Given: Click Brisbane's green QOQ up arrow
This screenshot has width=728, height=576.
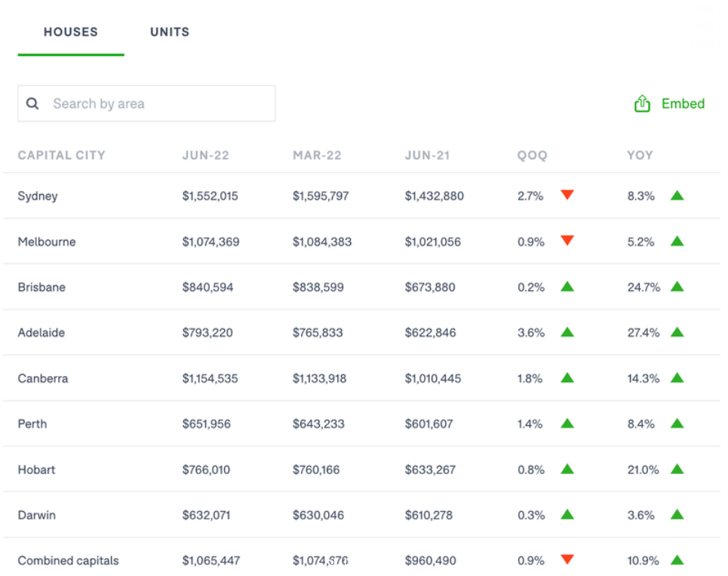Looking at the screenshot, I should (567, 286).
